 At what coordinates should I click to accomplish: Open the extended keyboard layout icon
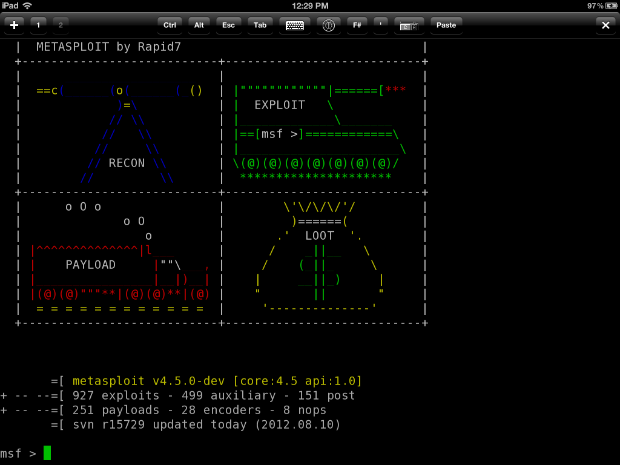point(409,24)
